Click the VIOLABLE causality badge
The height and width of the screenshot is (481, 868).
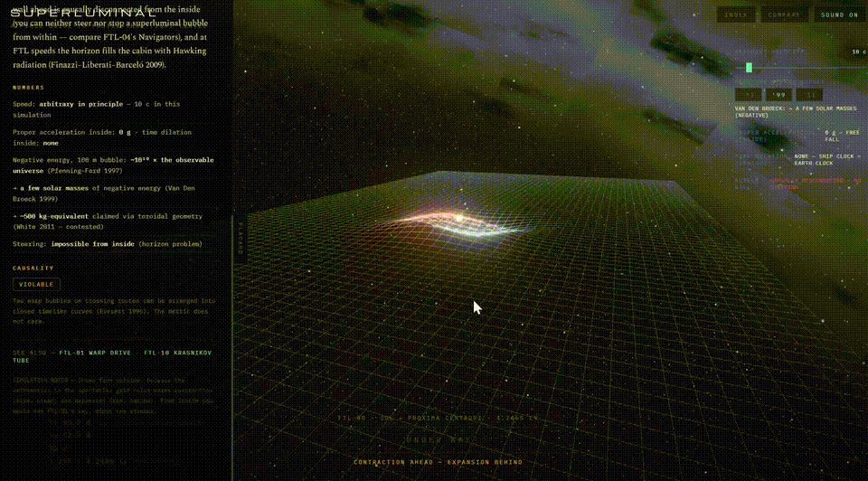[x=36, y=285]
